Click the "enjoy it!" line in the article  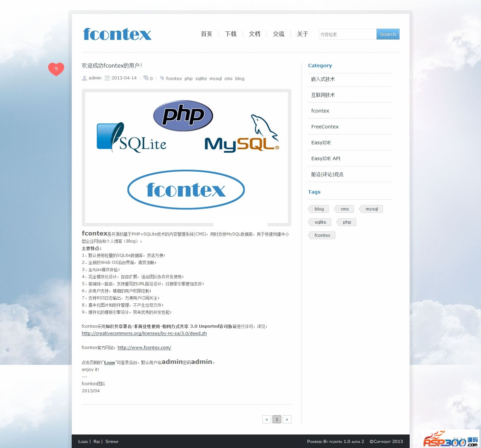coord(91,370)
